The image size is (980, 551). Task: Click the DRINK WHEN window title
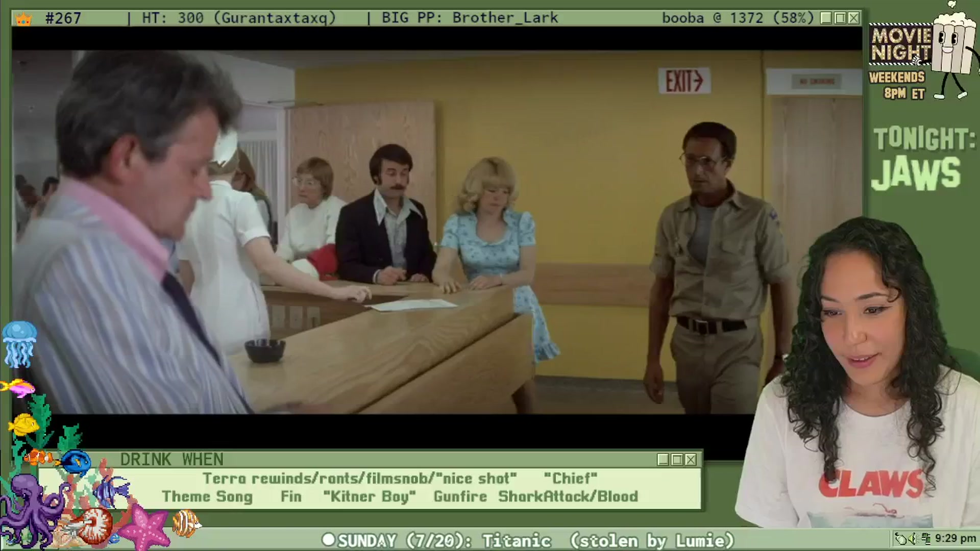[x=171, y=460]
